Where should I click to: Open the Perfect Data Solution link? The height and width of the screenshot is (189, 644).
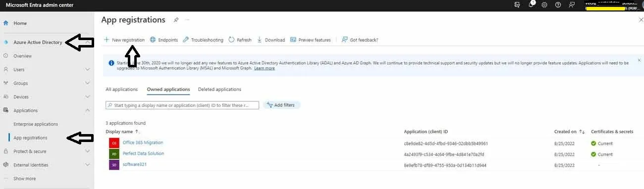[x=143, y=153]
